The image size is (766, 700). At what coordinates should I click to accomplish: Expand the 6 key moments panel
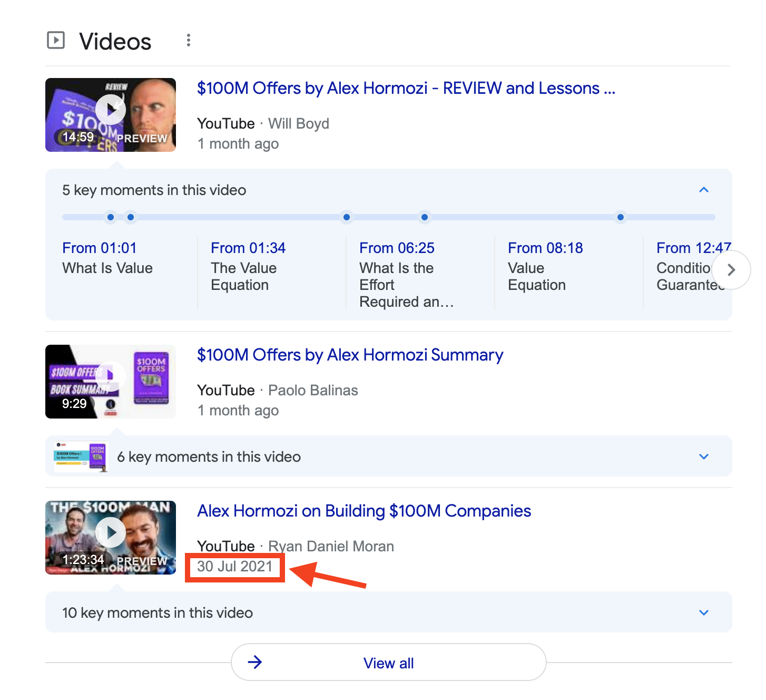(x=704, y=456)
